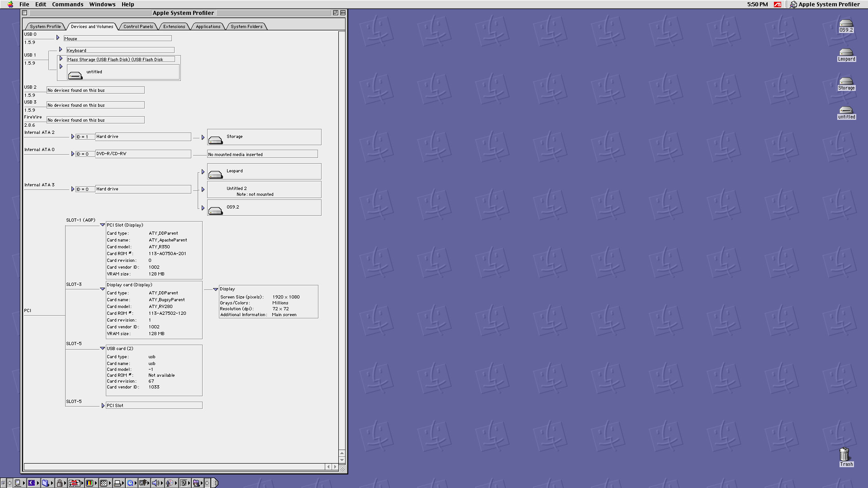This screenshot has height=488, width=868.
Task: Switch to the Extensions tab
Action: click(174, 27)
